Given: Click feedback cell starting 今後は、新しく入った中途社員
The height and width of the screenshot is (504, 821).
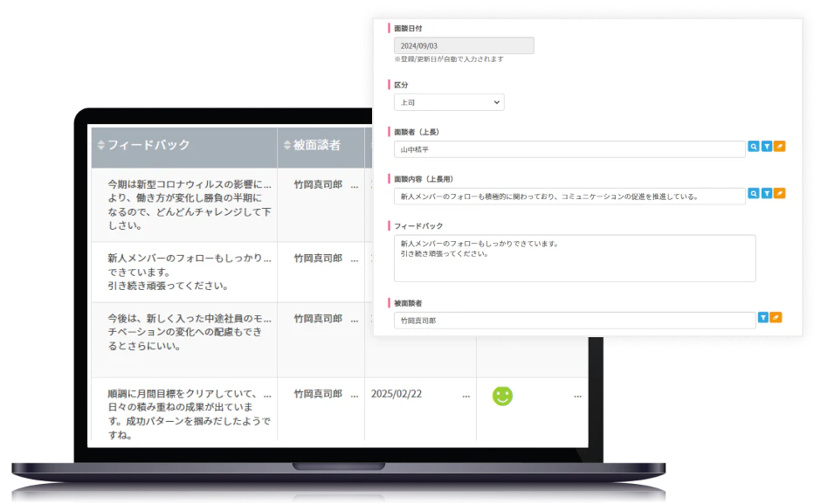Looking at the screenshot, I should click(x=184, y=340).
